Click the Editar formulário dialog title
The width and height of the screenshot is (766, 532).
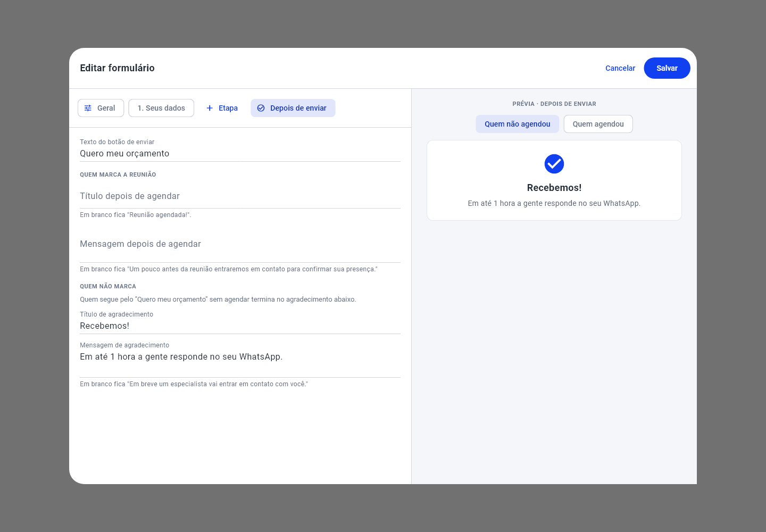118,68
